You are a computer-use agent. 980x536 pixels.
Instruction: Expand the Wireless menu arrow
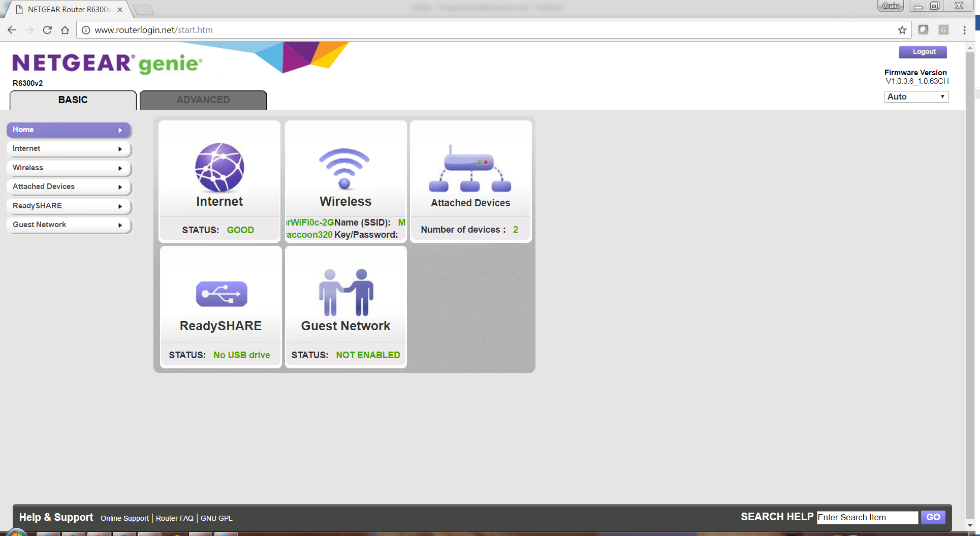coord(120,168)
